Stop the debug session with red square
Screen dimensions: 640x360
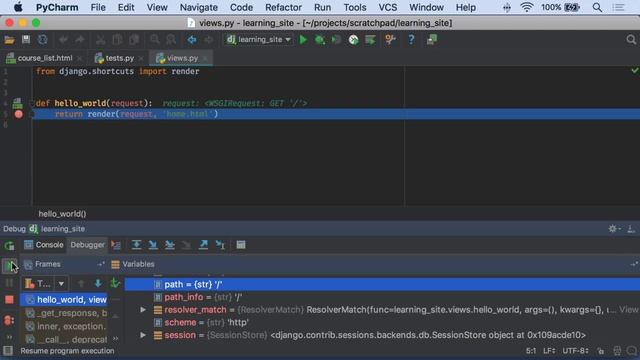tap(9, 300)
